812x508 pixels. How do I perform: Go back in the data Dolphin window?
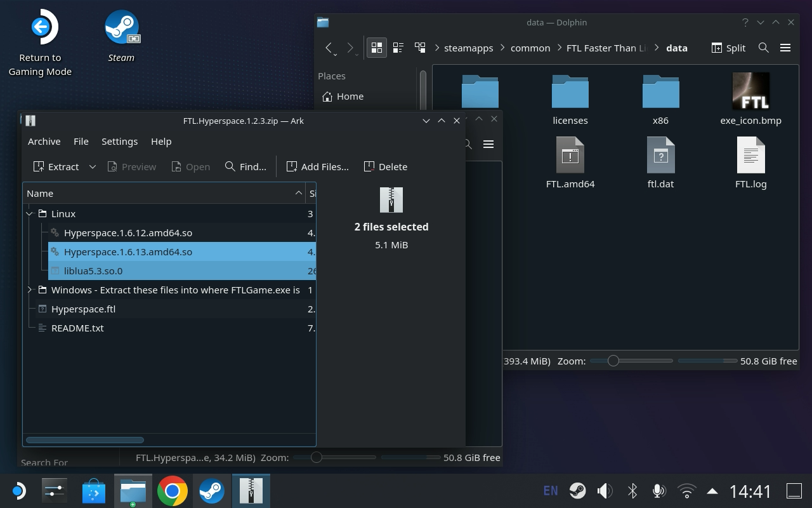(x=329, y=48)
